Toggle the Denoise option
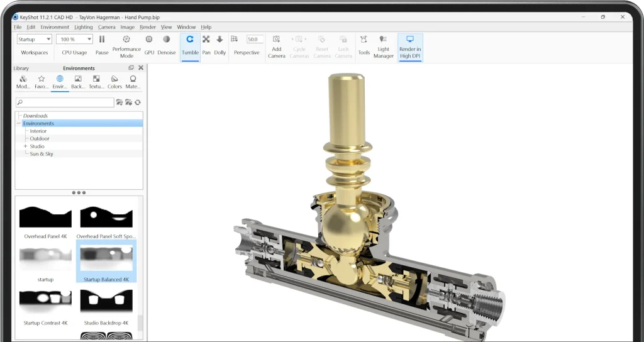This screenshot has width=644, height=342. click(x=167, y=40)
